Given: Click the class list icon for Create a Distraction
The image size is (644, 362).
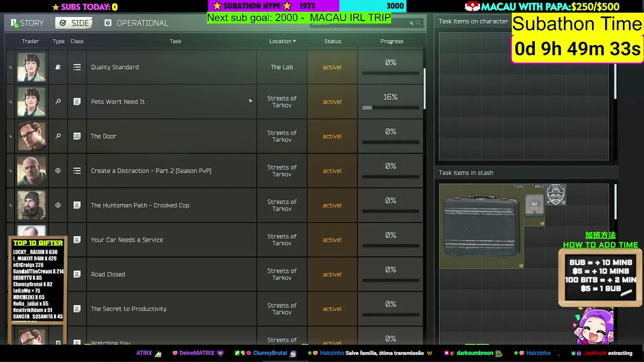Looking at the screenshot, I should (77, 171).
